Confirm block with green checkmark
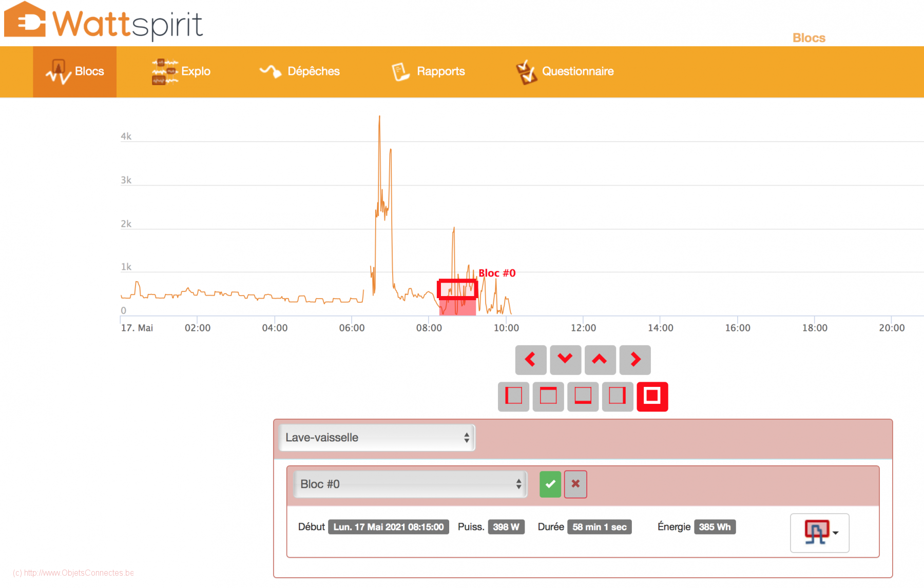The image size is (924, 588). coord(550,484)
